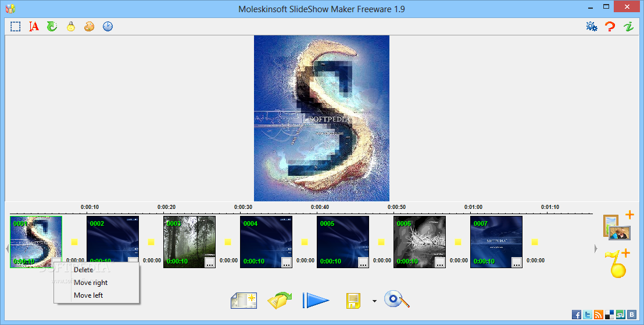Click the Delicious bookmark icon
Screen dimensions: 644x325
(610, 315)
